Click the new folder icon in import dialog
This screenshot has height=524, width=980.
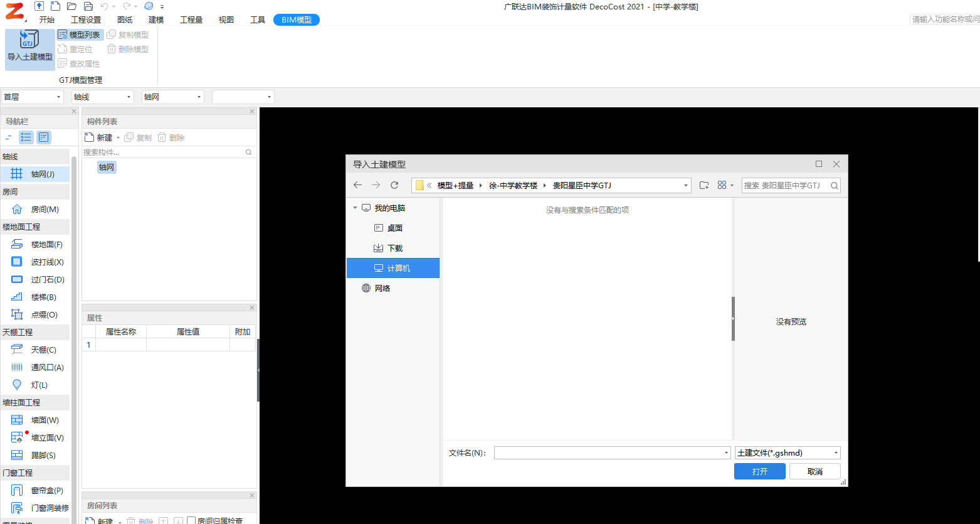pos(704,185)
